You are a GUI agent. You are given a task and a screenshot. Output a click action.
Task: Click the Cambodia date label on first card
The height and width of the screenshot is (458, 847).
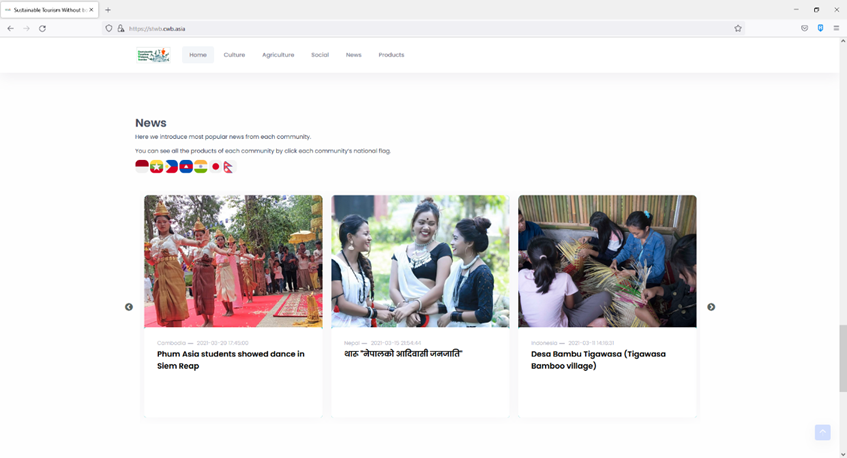tap(203, 343)
